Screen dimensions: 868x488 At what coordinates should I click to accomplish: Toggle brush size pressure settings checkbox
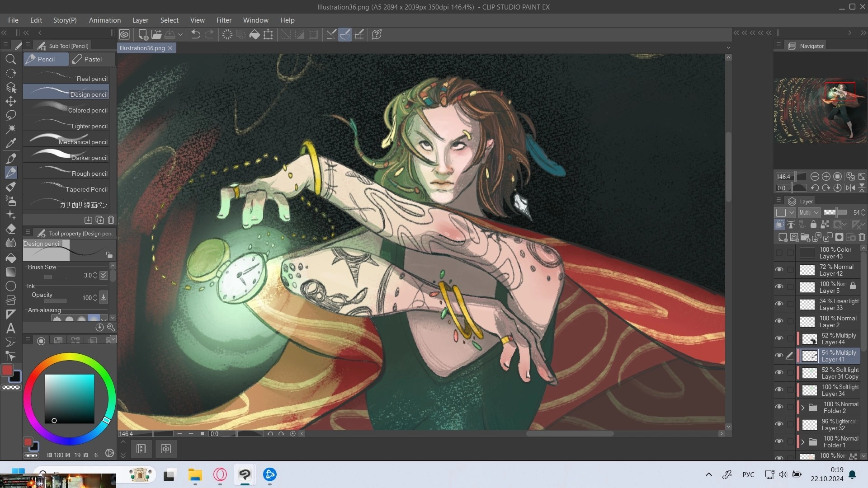click(104, 275)
